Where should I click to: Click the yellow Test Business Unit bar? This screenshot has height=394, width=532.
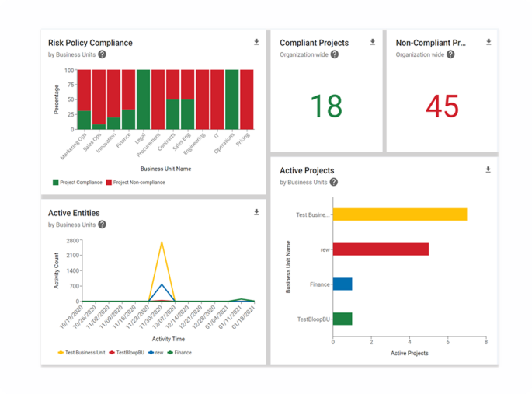[x=400, y=214]
